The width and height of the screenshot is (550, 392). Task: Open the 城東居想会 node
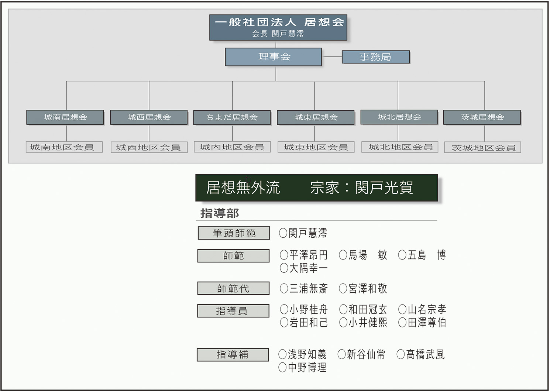pyautogui.click(x=316, y=118)
